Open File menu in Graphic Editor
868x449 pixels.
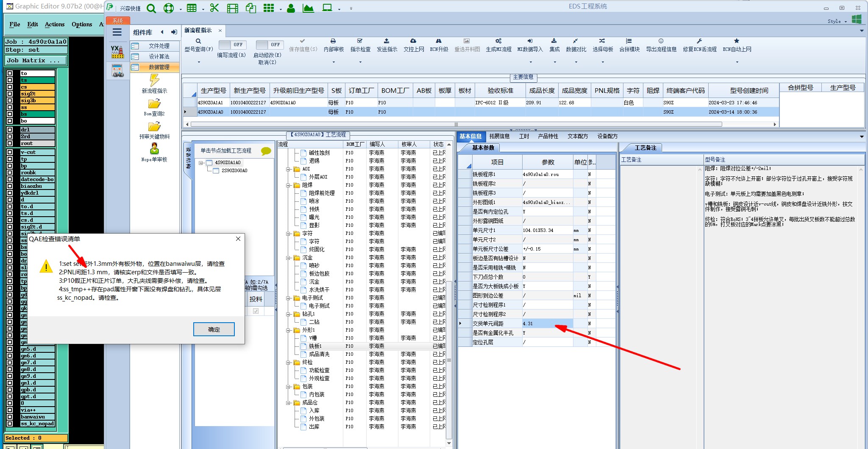[15, 24]
